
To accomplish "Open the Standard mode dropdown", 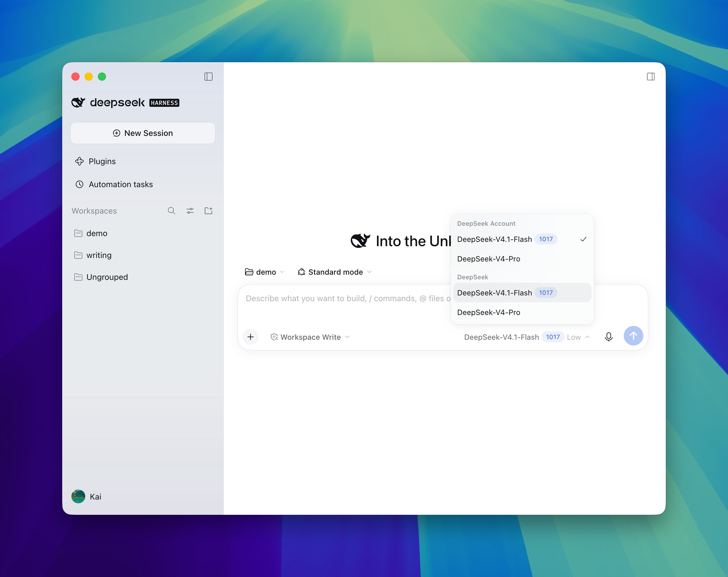I will (335, 272).
